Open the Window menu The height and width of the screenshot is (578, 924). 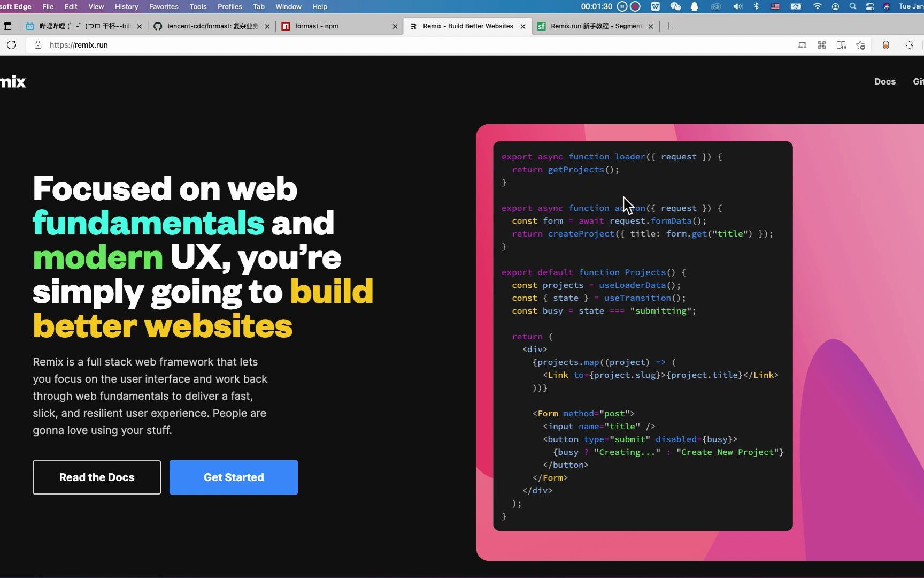pos(289,6)
